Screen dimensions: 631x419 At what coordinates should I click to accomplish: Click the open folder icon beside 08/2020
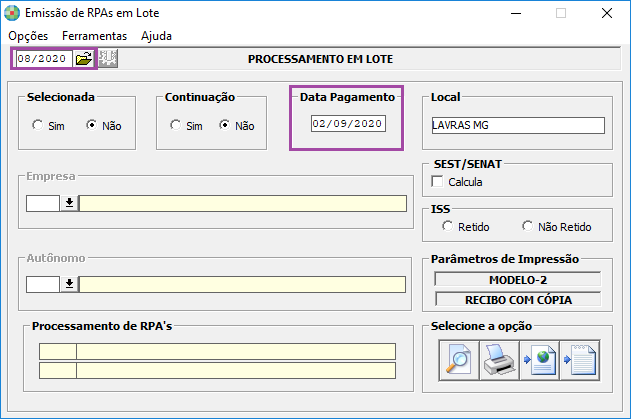tap(84, 59)
